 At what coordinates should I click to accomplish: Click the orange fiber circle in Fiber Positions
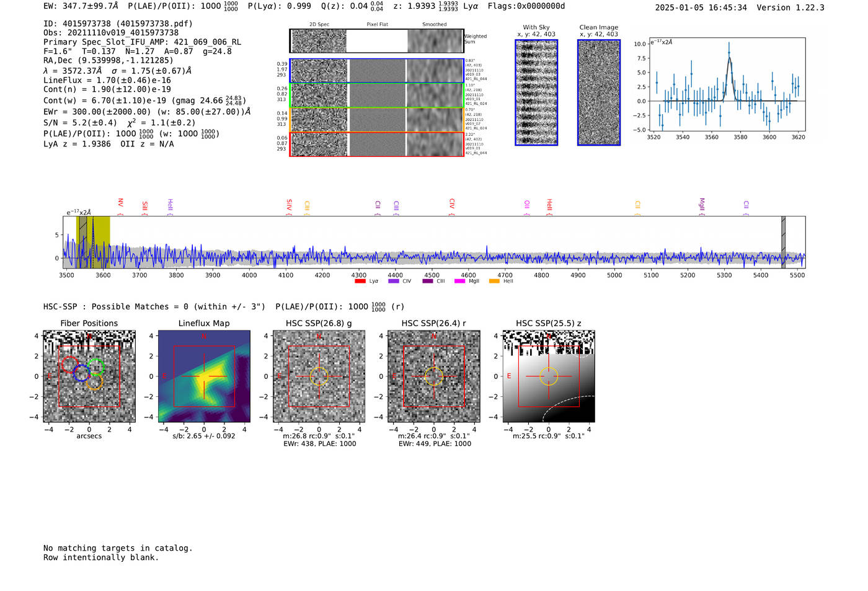(x=94, y=381)
